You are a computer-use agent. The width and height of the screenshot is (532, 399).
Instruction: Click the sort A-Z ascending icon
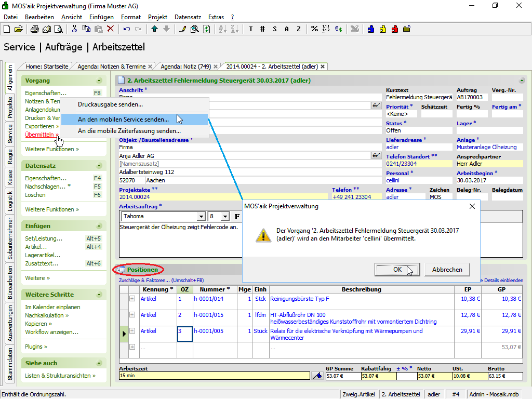point(222,29)
